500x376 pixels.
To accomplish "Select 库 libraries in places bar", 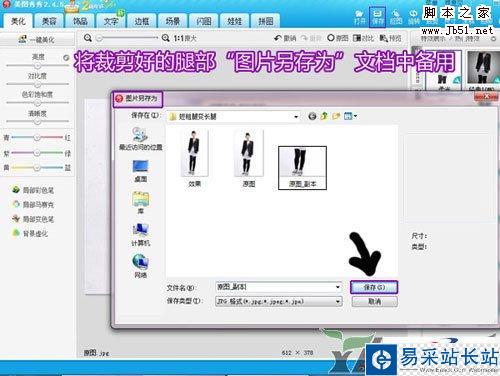I will pos(140,203).
